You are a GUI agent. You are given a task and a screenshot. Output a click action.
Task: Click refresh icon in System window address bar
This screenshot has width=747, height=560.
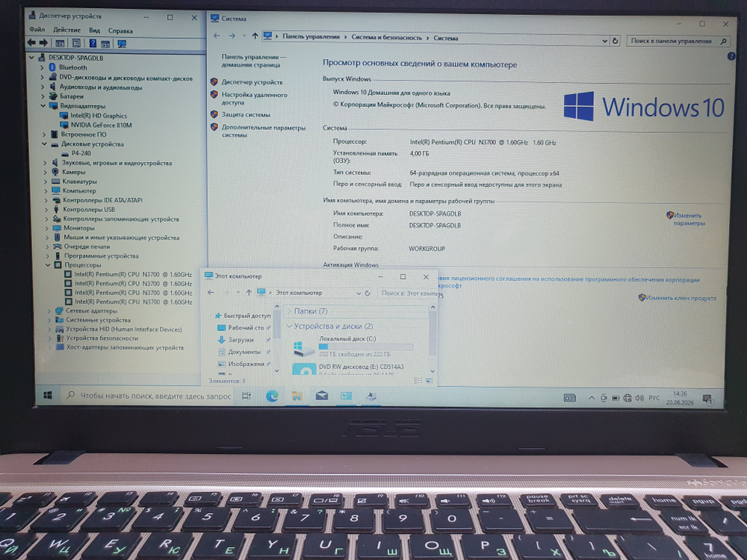(615, 41)
